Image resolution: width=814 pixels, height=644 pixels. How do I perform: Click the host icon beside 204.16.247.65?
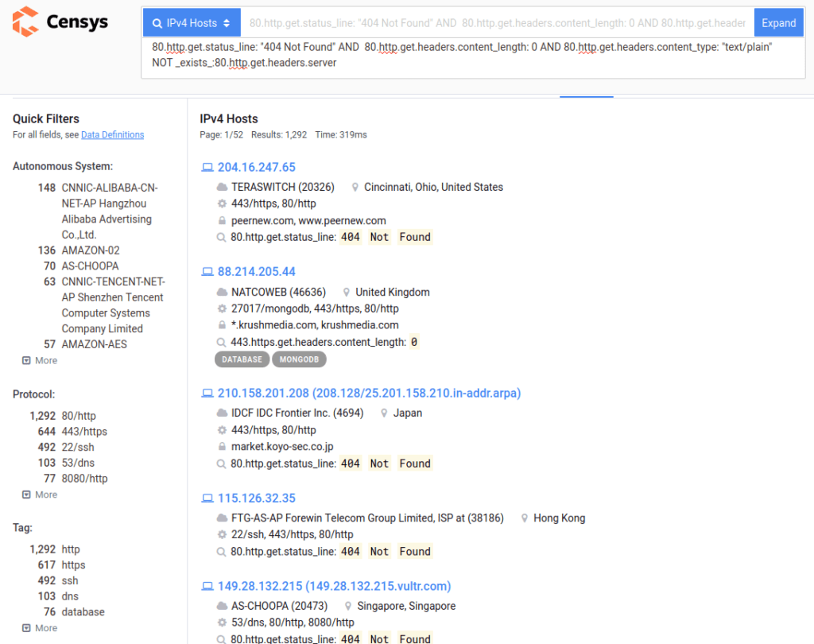(x=207, y=168)
